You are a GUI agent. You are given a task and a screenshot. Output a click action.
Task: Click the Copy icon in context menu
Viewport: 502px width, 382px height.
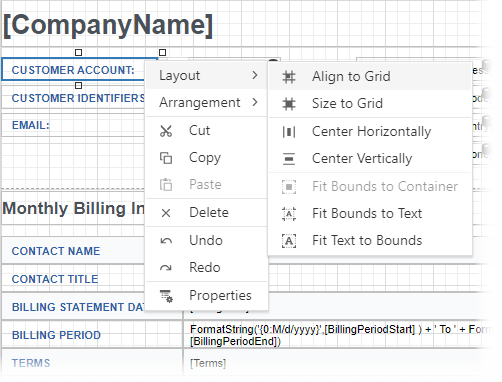pyautogui.click(x=166, y=158)
